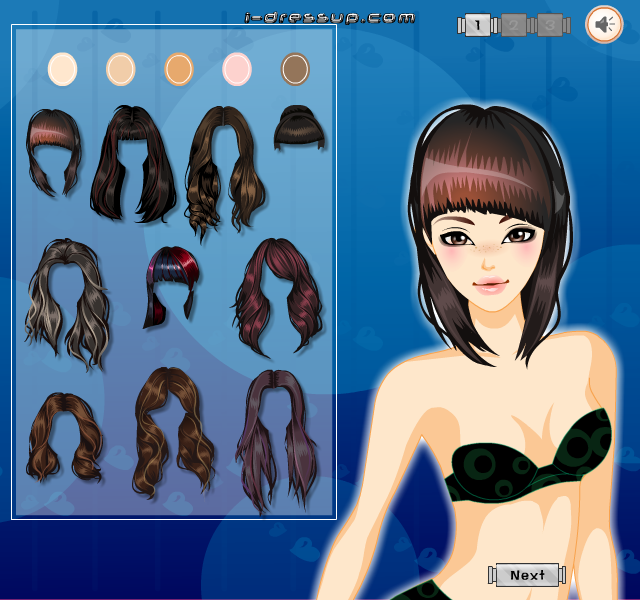Viewport: 640px width, 600px height.
Task: Go to step 2 tab
Action: [513, 25]
